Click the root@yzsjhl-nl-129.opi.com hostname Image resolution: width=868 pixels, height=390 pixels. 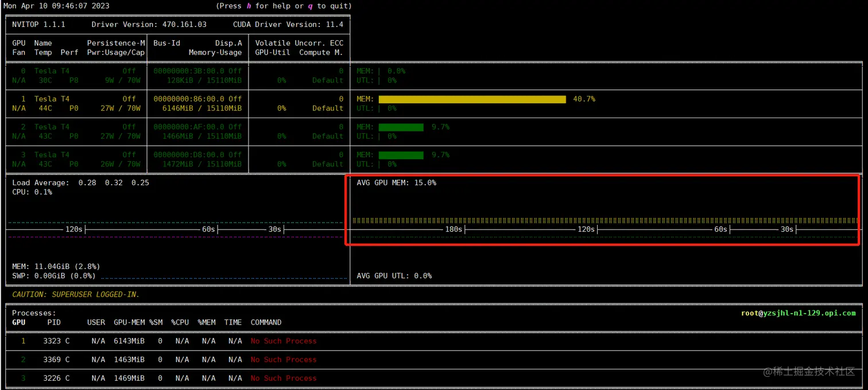[798, 313]
